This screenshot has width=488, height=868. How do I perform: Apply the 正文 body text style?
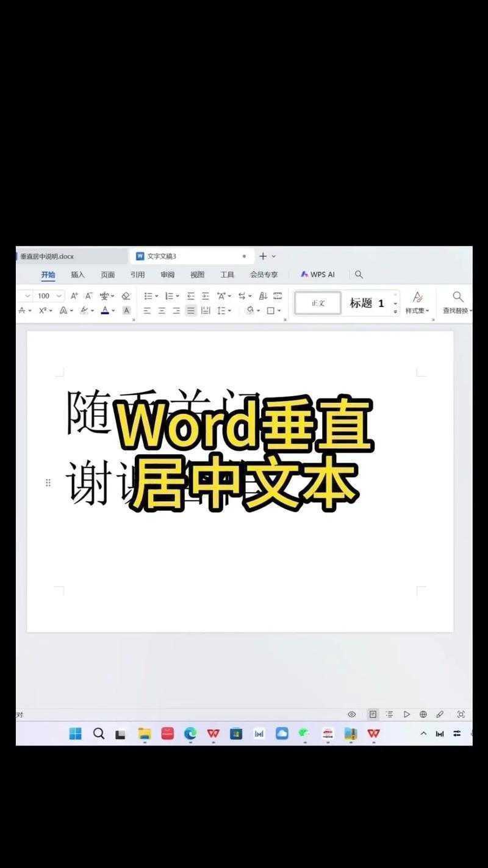[x=317, y=302]
